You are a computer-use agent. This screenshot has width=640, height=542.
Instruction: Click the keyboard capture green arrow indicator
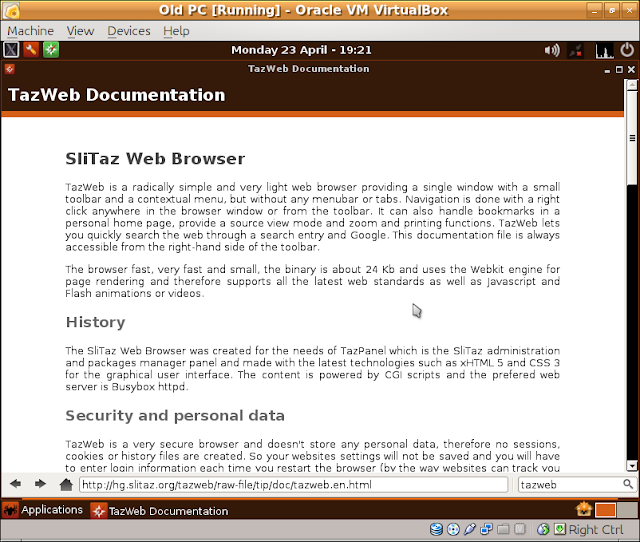(x=560, y=529)
